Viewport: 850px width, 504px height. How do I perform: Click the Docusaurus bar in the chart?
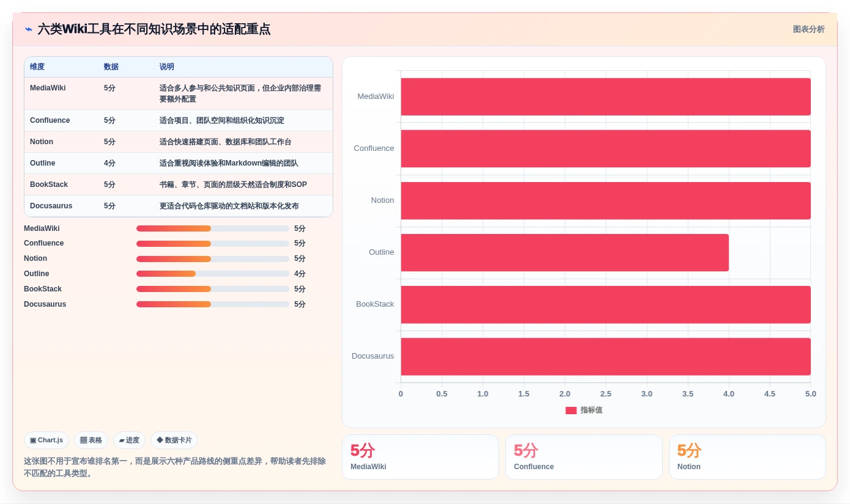[x=605, y=356]
